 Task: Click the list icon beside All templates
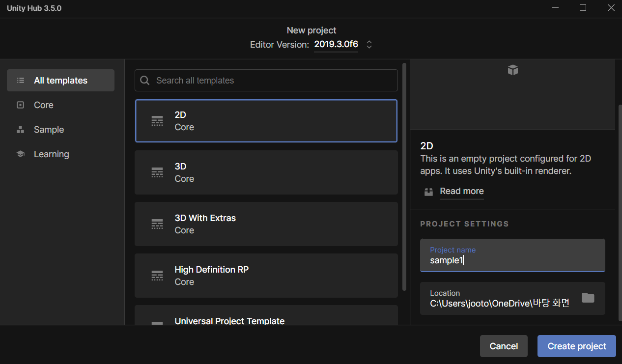point(20,81)
